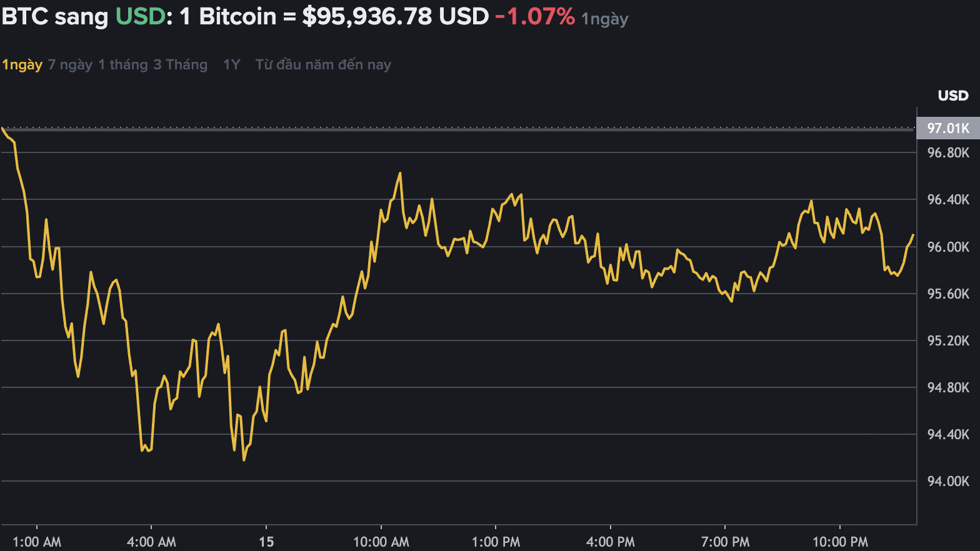Click the 4:00 PM time axis label
Image resolution: width=980 pixels, height=551 pixels.
[611, 542]
